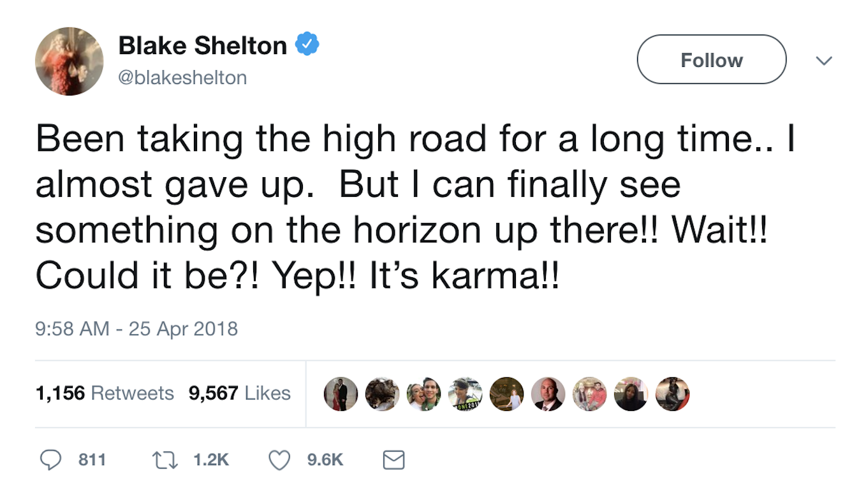View the 9,567 Likes list
Image resolution: width=852 pixels, height=504 pixels.
(x=240, y=394)
